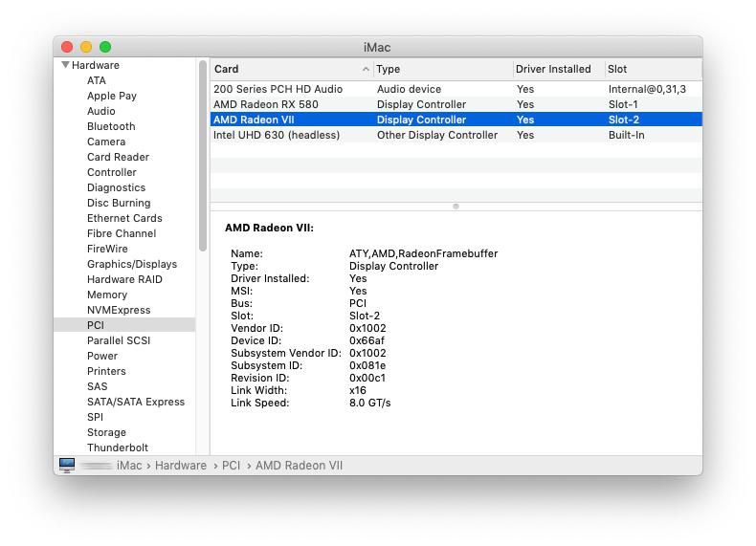Open FireWire in the sidebar

[x=107, y=250]
